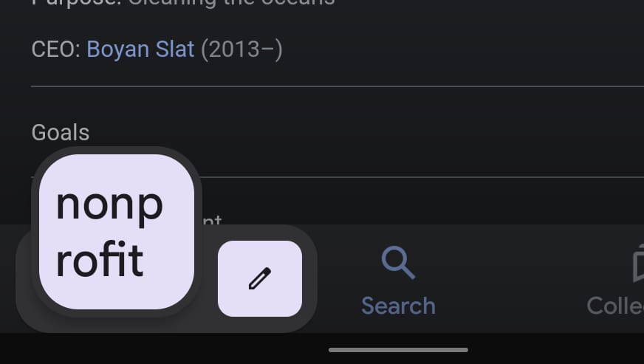Click the black system navigation strip beside handle

164,349
